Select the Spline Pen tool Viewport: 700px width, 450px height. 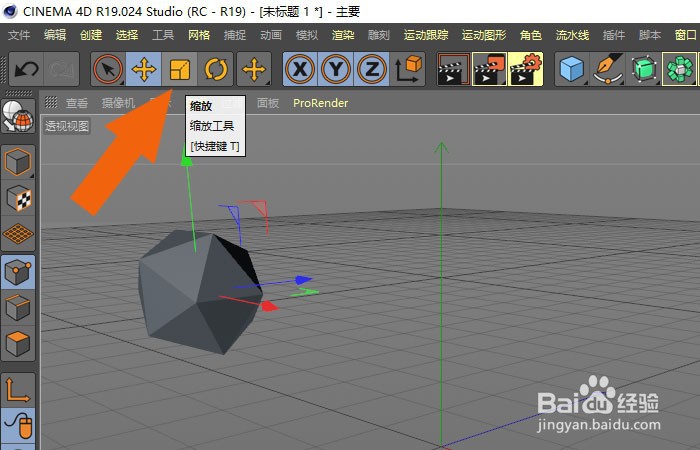(608, 69)
